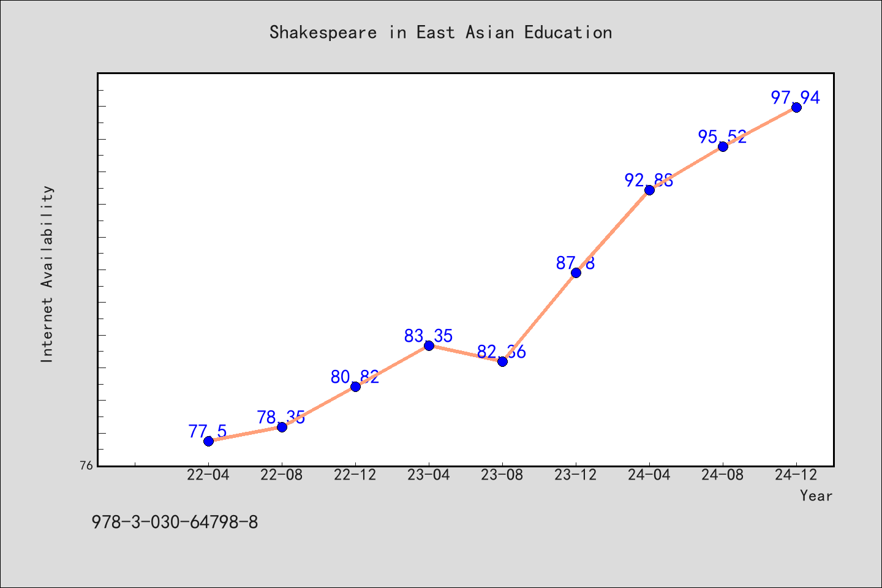Click the x-axis tick label 23-04
Viewport: 882px width, 588px height.
click(429, 475)
